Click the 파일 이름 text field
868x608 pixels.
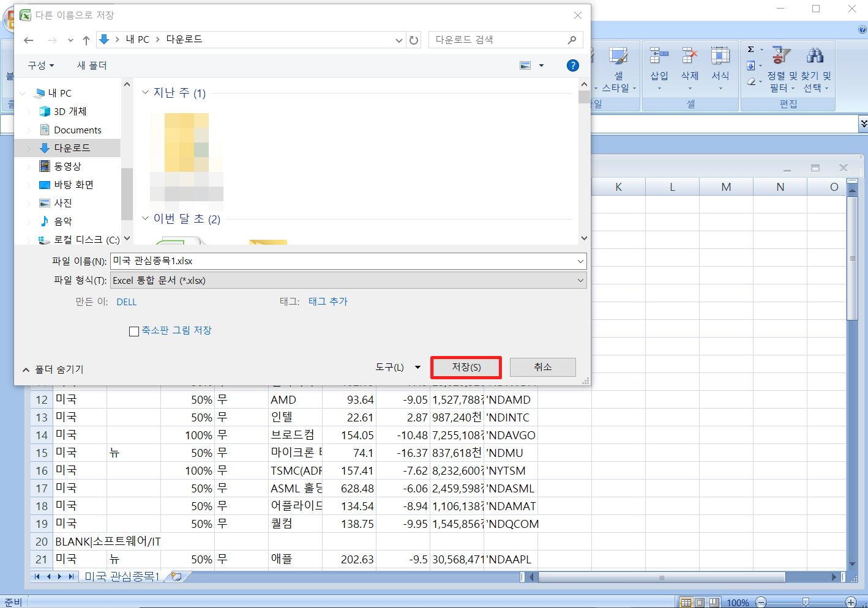[348, 261]
